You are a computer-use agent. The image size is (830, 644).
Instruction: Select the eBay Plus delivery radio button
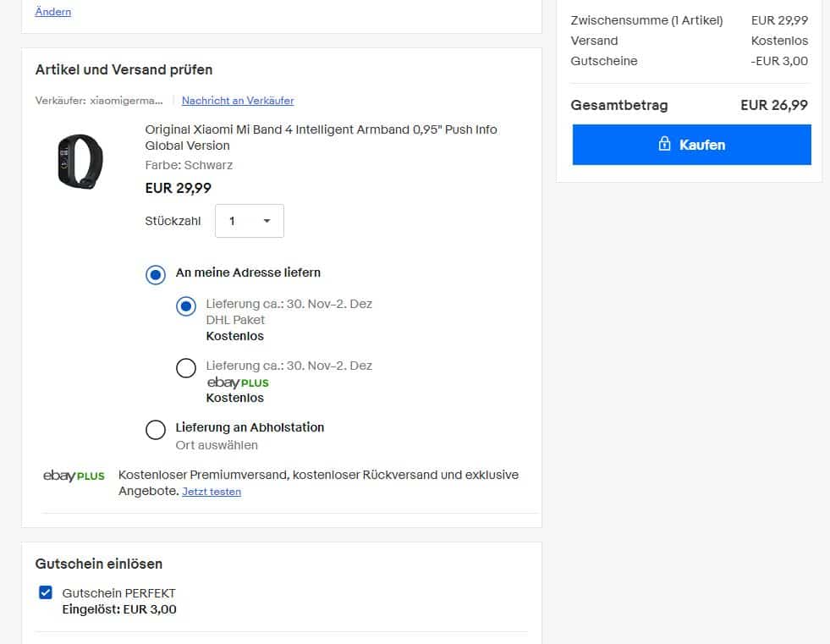(186, 367)
